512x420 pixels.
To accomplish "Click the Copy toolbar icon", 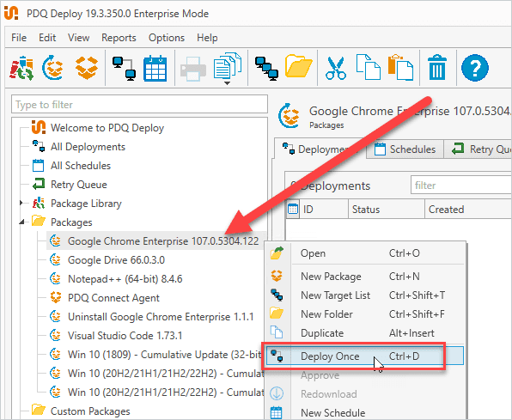I will tap(368, 67).
